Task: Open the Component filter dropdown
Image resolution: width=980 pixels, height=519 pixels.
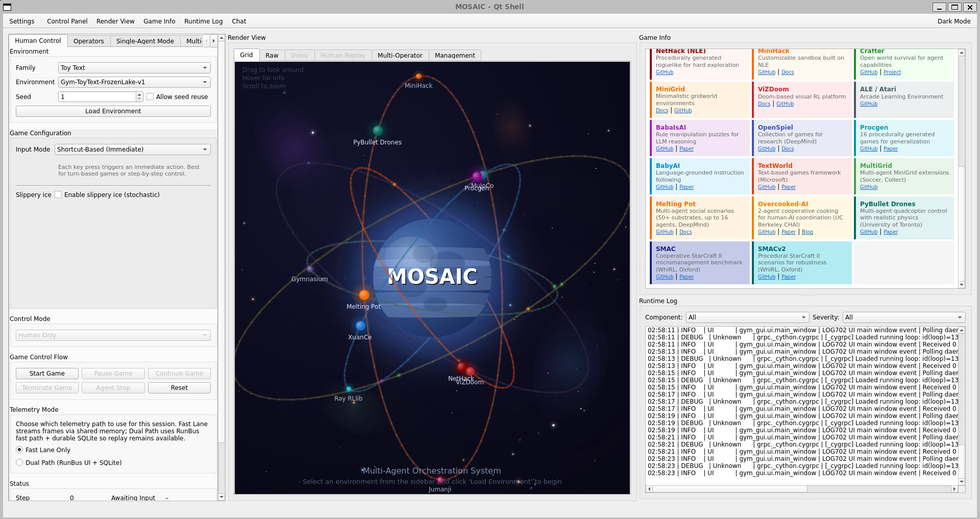Action: (747, 317)
